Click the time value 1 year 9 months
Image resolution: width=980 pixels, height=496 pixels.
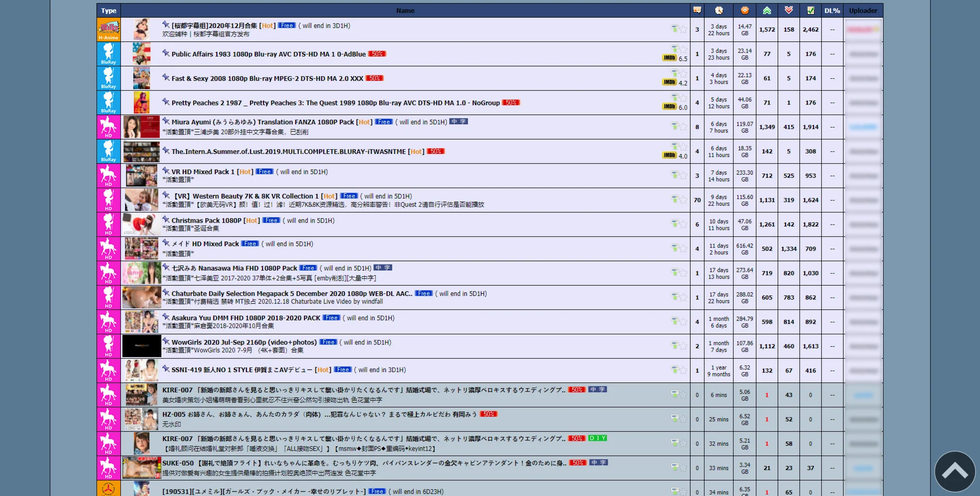tap(719, 371)
